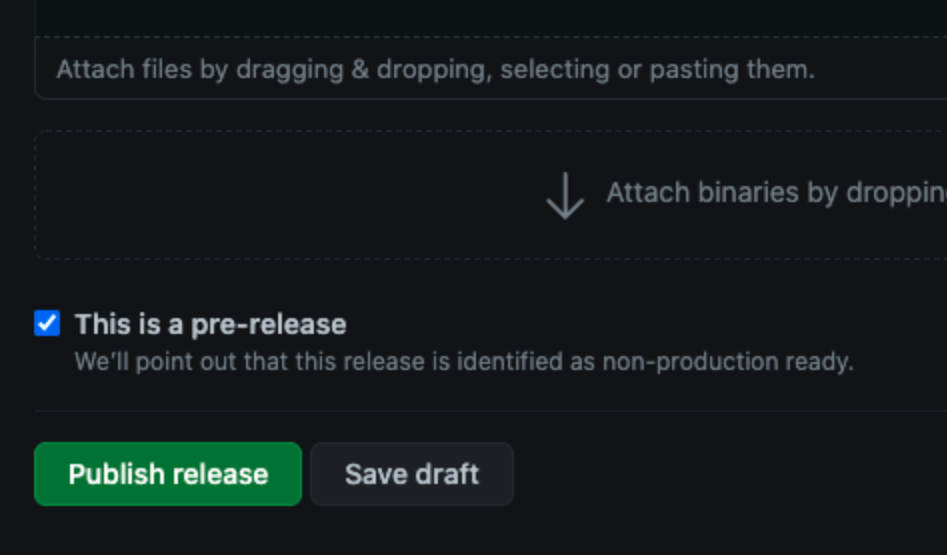Viewport: 947px width, 555px height.
Task: Click the down arrow attach binaries icon
Action: [x=565, y=196]
